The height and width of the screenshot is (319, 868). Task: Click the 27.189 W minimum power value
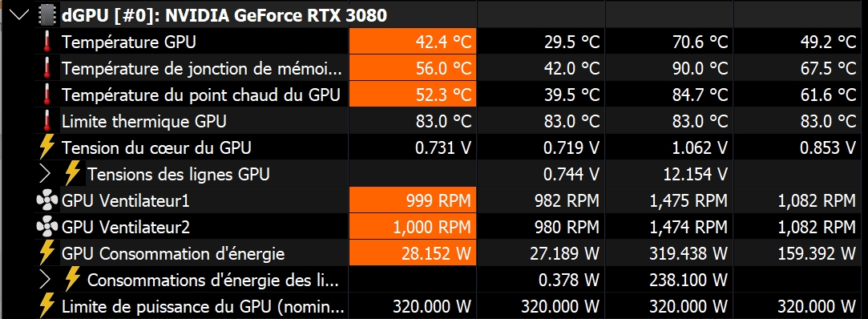pos(565,254)
